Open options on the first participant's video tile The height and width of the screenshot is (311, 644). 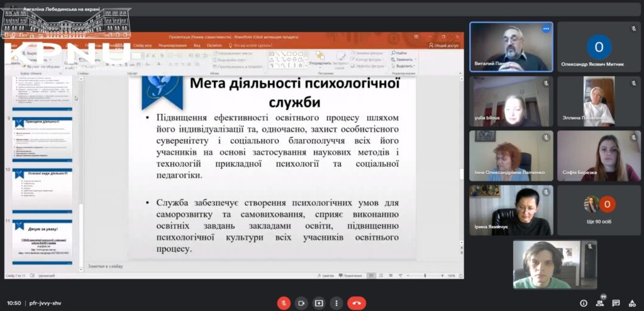click(546, 29)
